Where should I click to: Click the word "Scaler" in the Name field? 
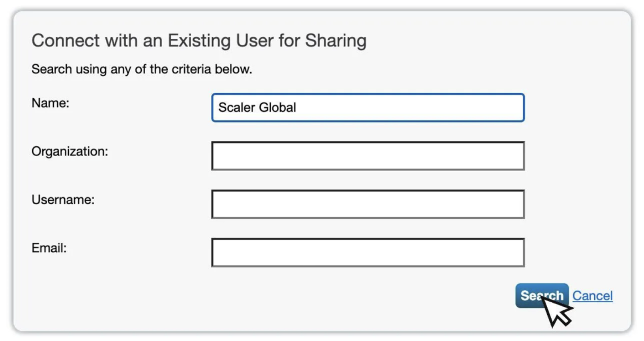[236, 107]
